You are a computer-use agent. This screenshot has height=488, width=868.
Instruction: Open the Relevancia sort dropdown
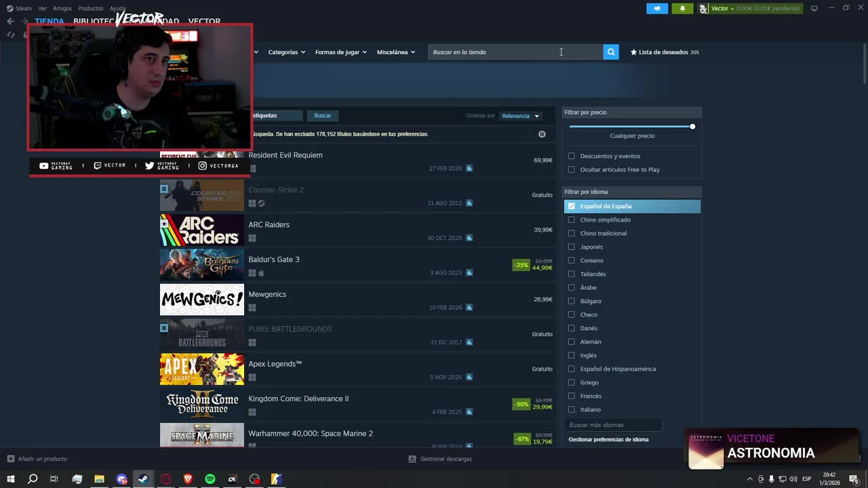click(x=520, y=116)
